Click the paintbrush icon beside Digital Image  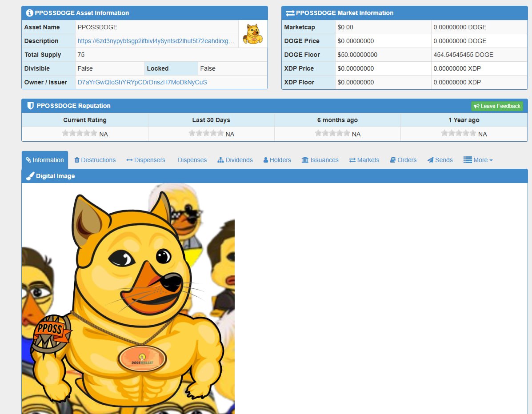coord(30,176)
